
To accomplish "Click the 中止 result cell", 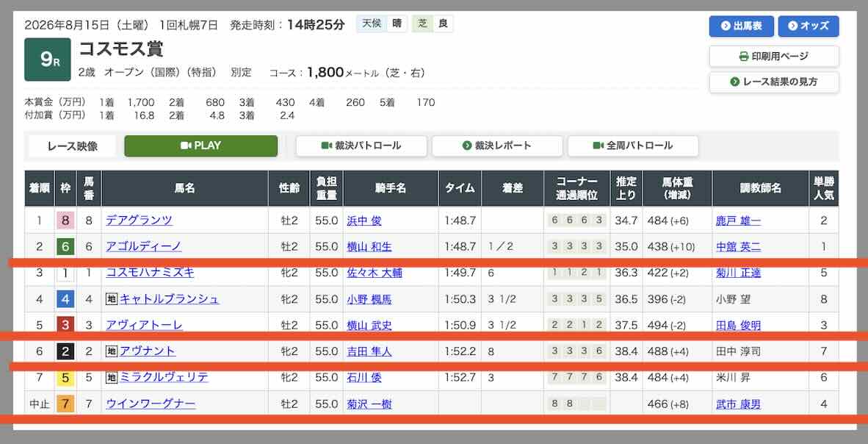I will coord(40,404).
